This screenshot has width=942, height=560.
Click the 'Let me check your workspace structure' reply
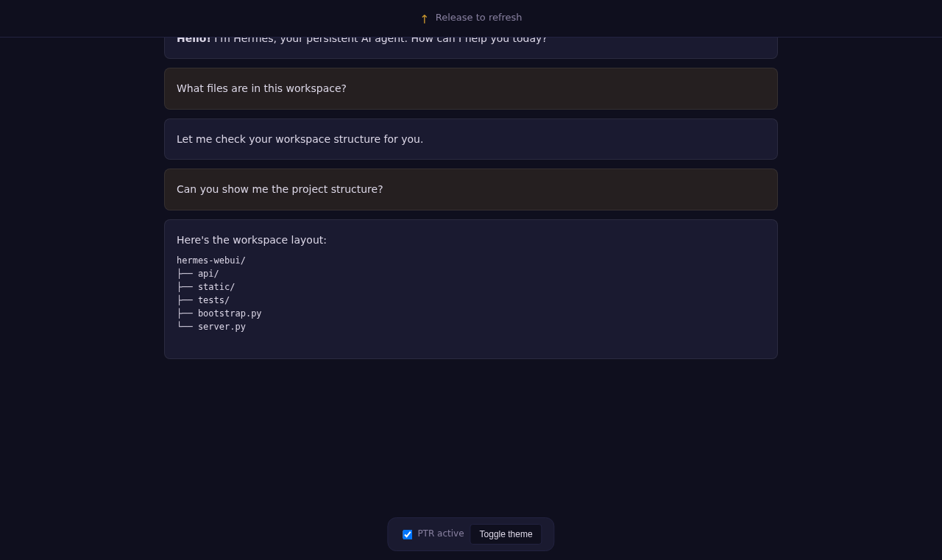(x=471, y=139)
